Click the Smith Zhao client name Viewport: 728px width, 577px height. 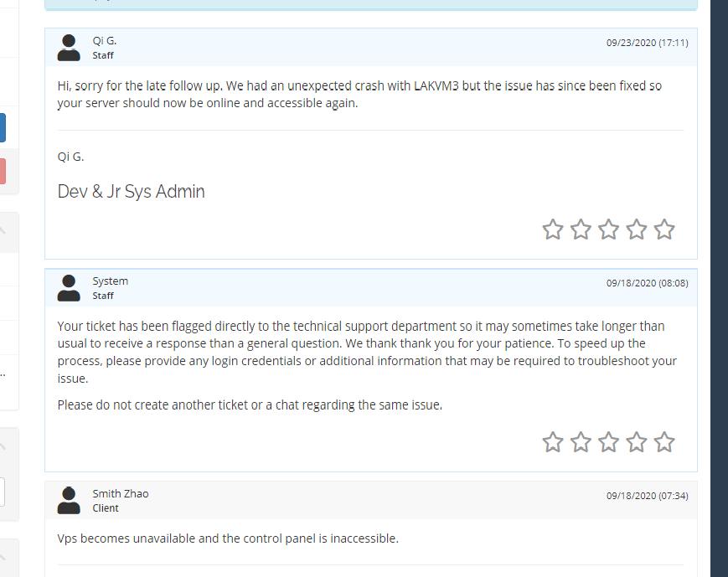pos(120,493)
